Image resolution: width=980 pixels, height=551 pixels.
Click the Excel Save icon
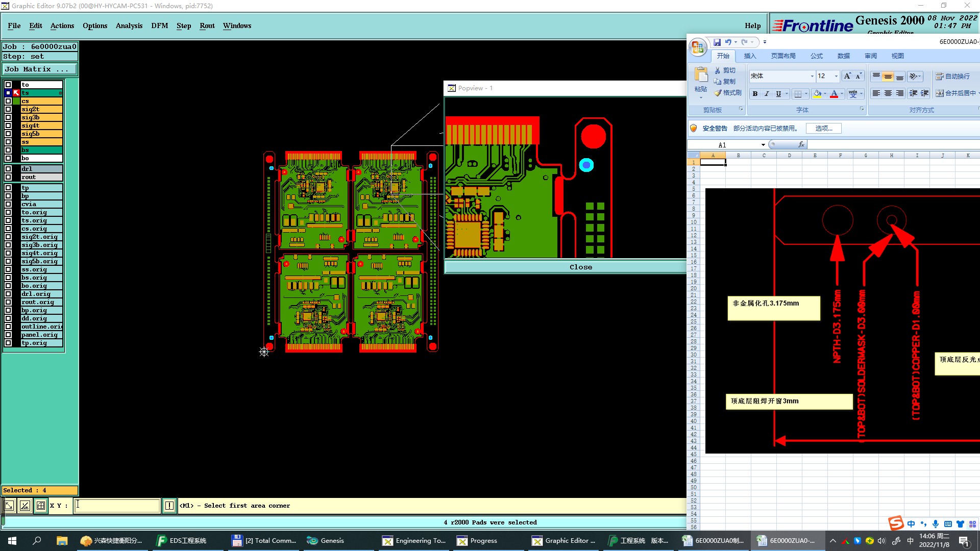(x=717, y=42)
